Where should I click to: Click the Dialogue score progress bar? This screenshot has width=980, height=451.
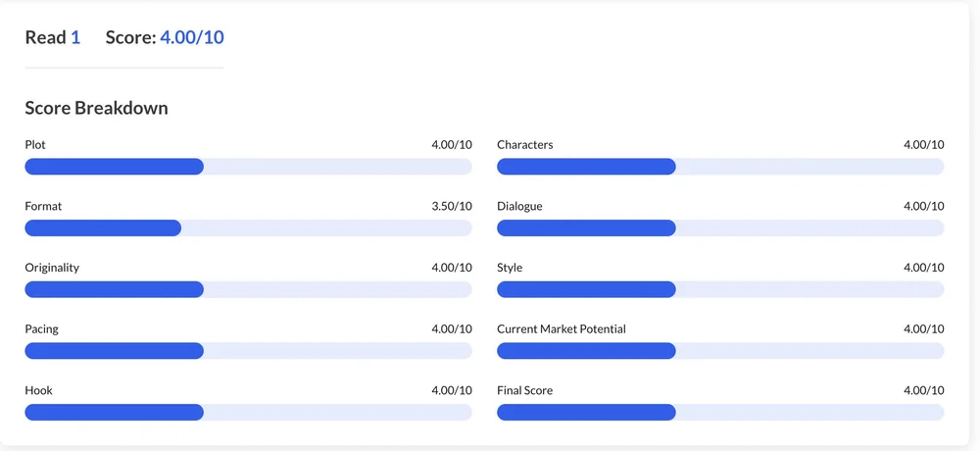click(720, 228)
